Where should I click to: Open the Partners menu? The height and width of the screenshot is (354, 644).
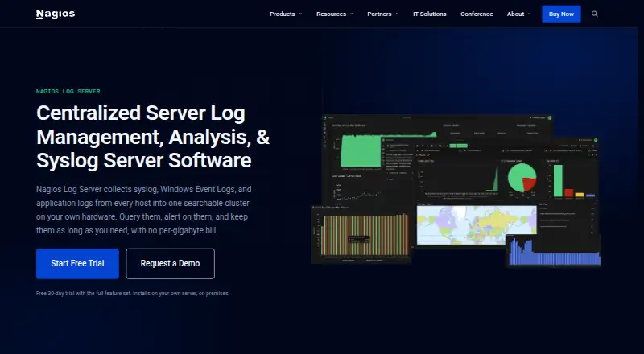coord(379,14)
